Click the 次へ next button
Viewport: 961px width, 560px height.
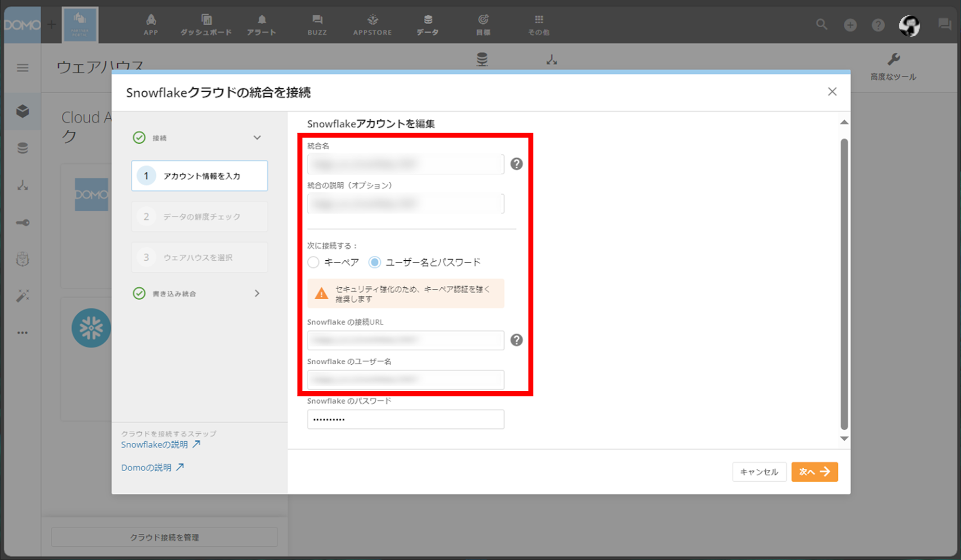814,472
